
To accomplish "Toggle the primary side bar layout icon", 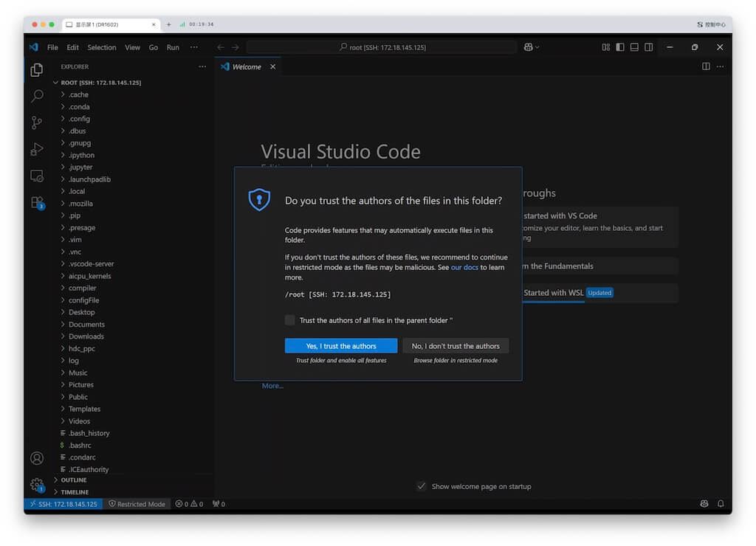I will click(620, 47).
